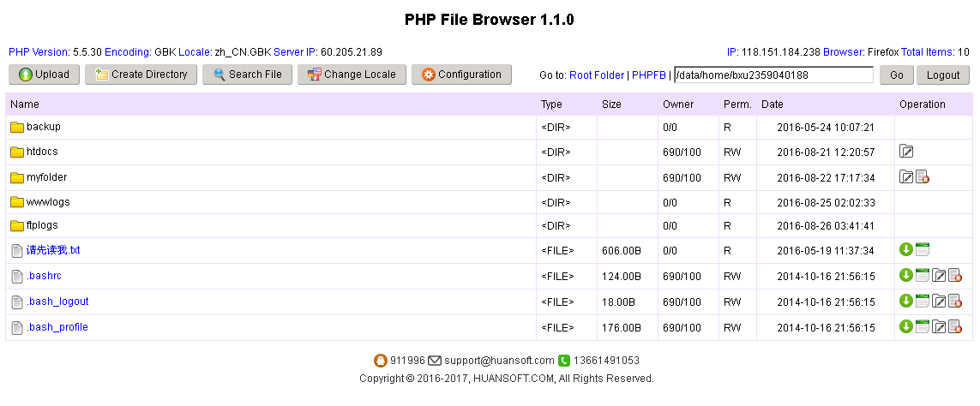
Task: Click the delete icon for .bashrc
Action: tap(955, 276)
